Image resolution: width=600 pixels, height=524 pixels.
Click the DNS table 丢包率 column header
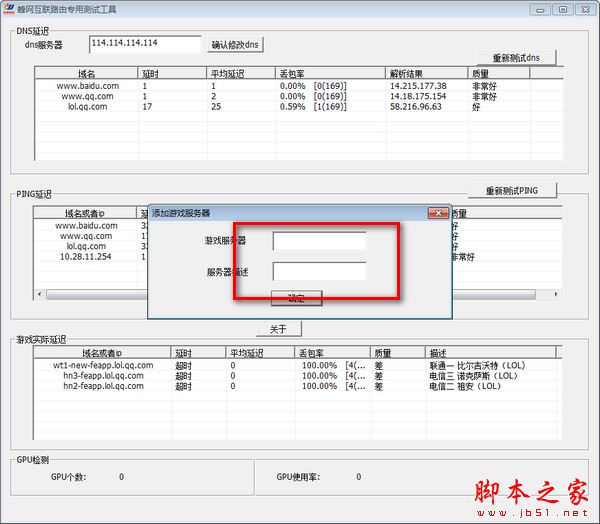[330, 73]
